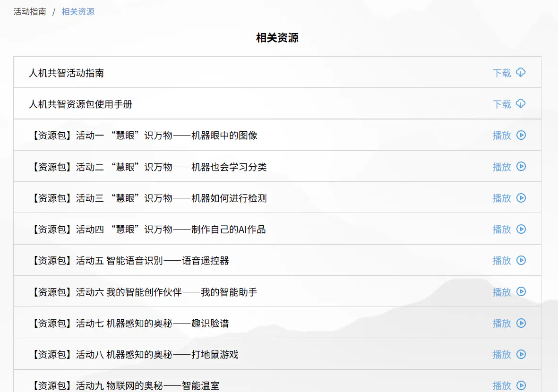This screenshot has width=558, height=392.
Task: Click 播放 link for 活动一 row
Action: [502, 136]
